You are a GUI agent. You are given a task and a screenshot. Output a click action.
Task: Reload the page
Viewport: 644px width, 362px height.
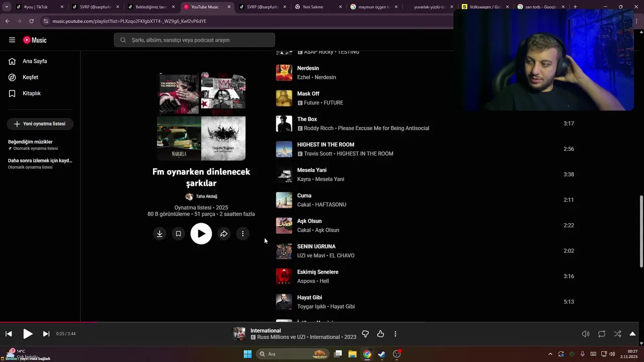click(x=31, y=21)
